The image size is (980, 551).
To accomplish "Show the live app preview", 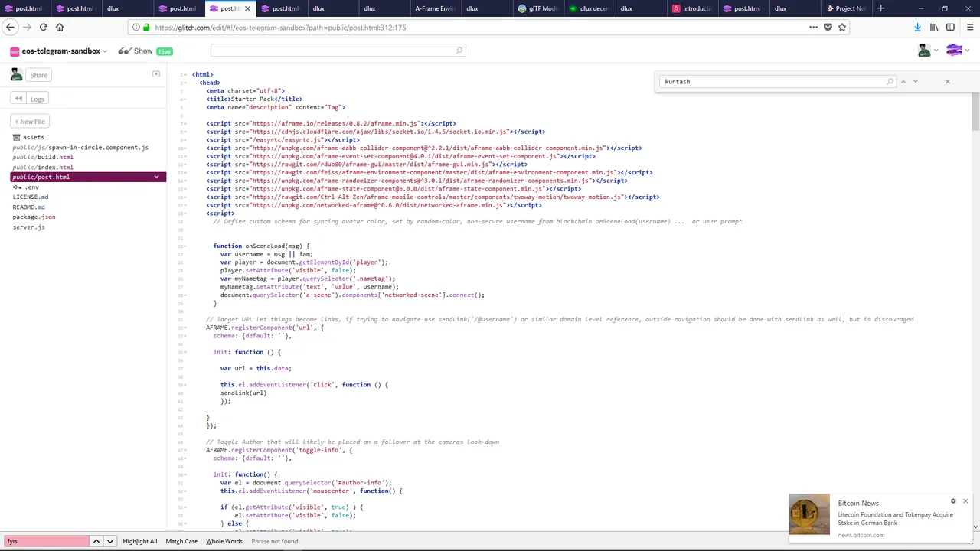I will [x=145, y=51].
